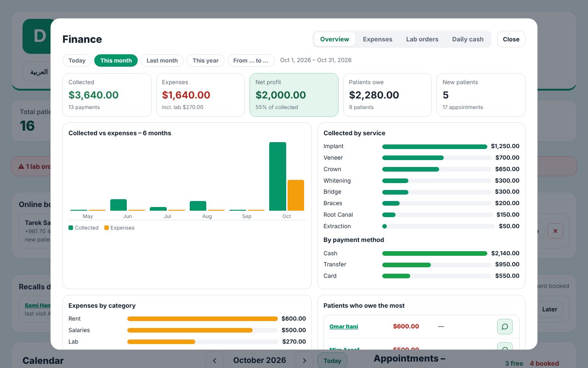The image size is (588, 368).
Task: Click Later on the recall in background
Action: [549, 309]
